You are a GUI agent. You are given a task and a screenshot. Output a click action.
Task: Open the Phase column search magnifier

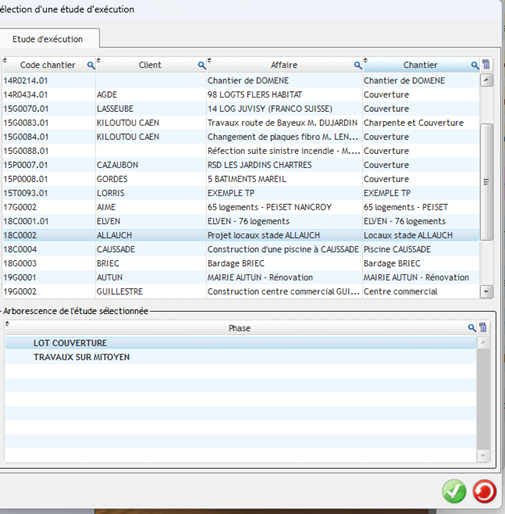click(472, 328)
